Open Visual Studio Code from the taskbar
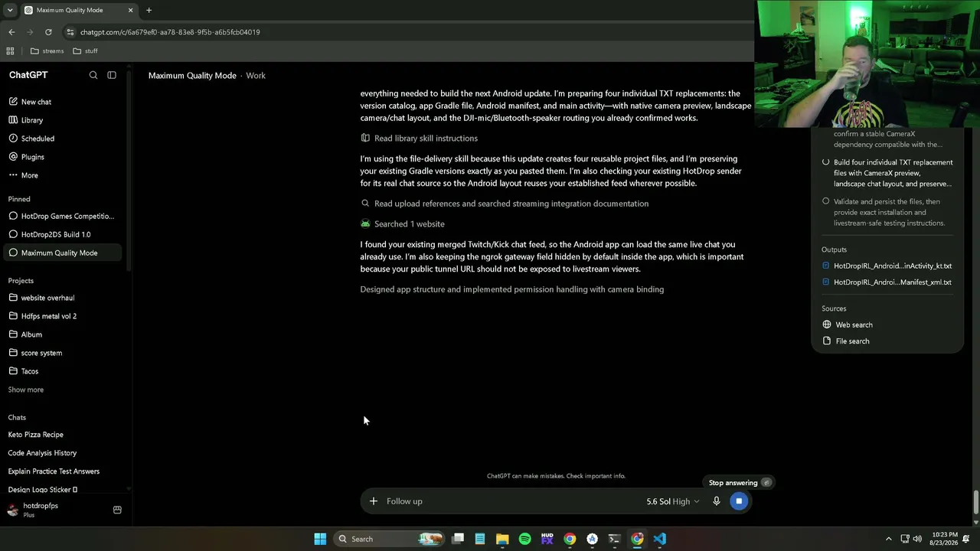The height and width of the screenshot is (551, 980). 659,539
